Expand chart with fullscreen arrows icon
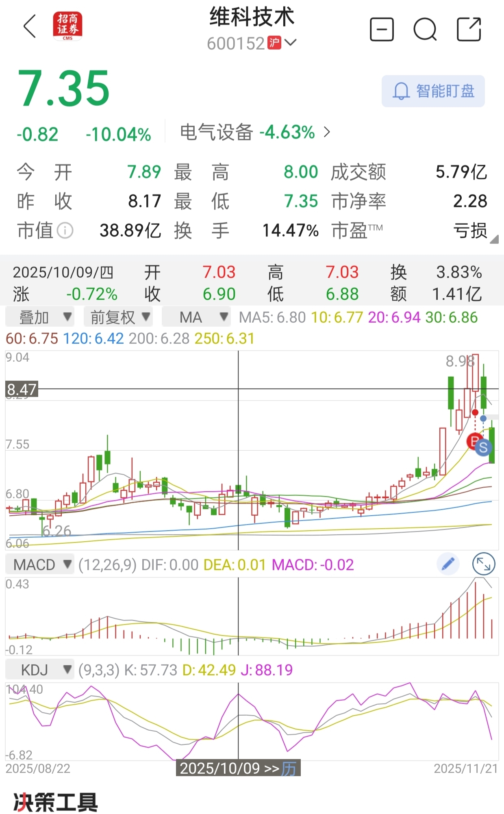Viewport: 504px width, 814px height. [x=484, y=564]
